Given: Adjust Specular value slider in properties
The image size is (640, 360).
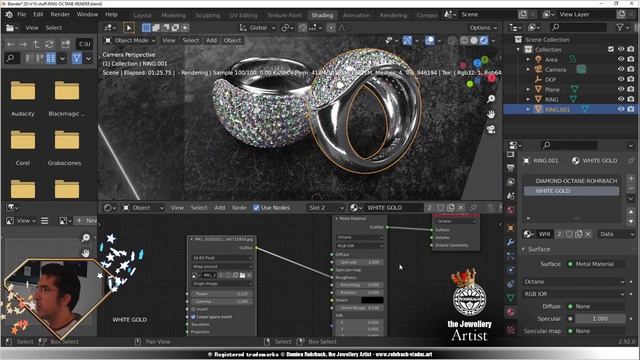Looking at the screenshot, I should click(x=600, y=319).
